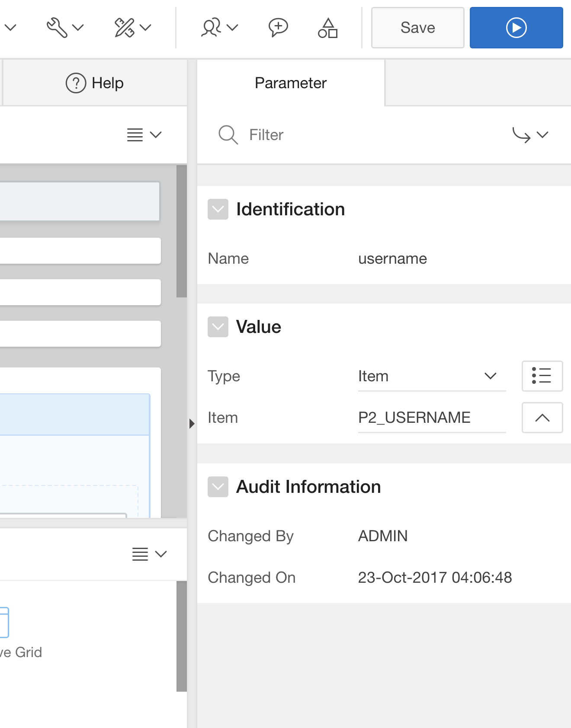Click the Team Development people icon

click(219, 28)
